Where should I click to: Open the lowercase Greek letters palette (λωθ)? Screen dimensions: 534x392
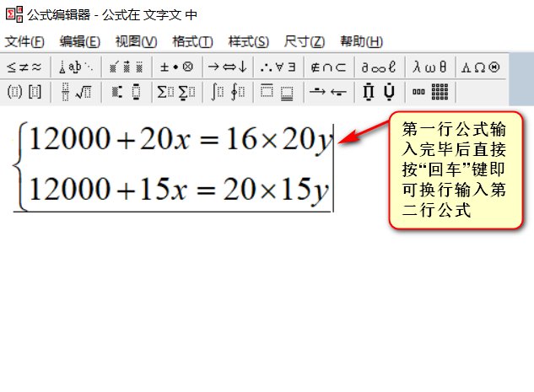429,67
